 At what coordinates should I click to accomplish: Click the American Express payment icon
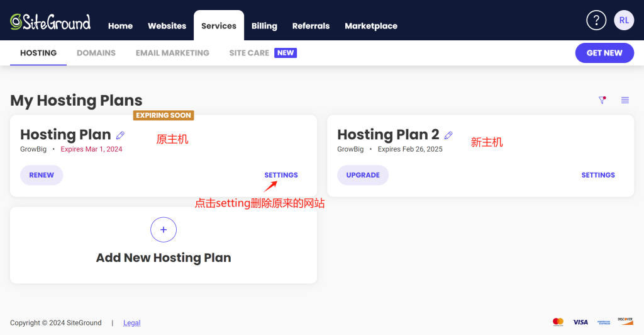point(604,322)
